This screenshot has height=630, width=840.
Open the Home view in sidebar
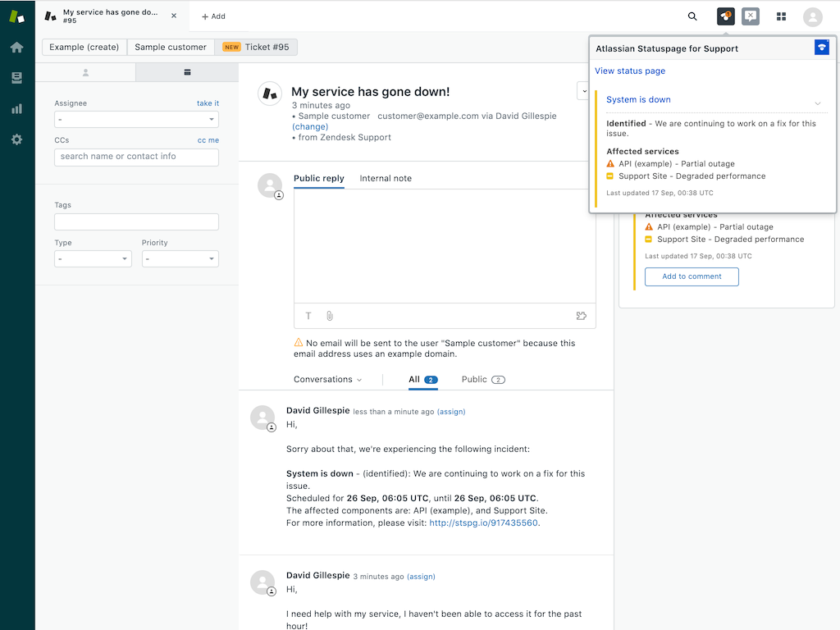tap(16, 48)
